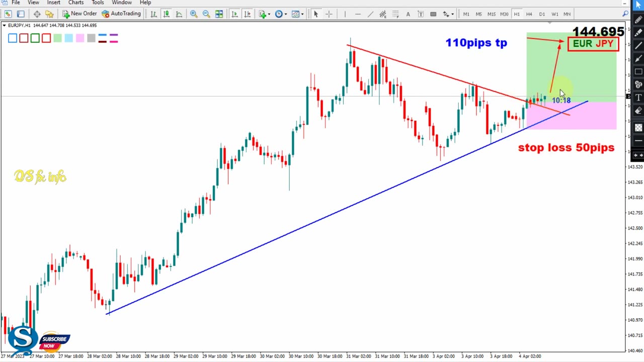Select the Trendline drawing tool

tap(370, 14)
